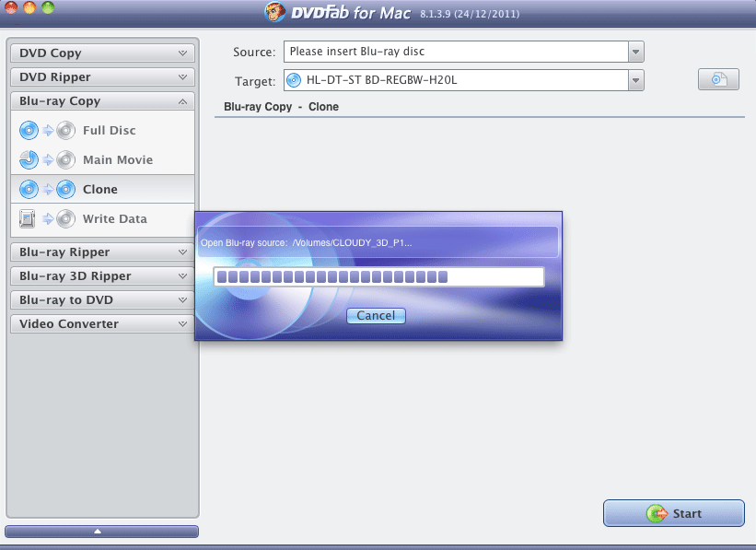Click the Source: label
Viewport: 756px width, 550px height.
254,53
